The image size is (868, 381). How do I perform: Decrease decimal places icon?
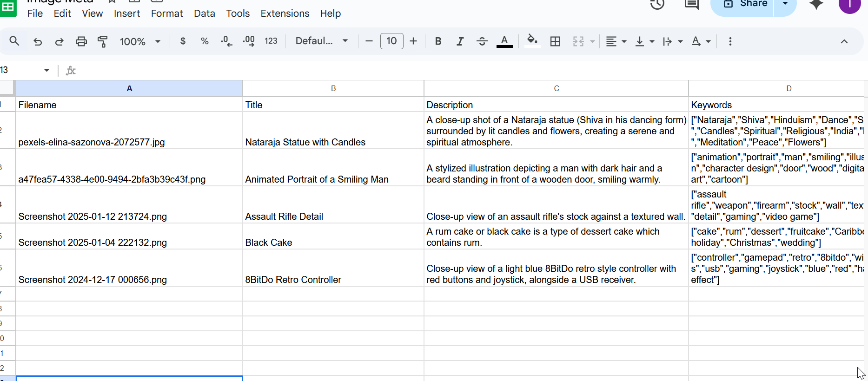[x=226, y=41]
